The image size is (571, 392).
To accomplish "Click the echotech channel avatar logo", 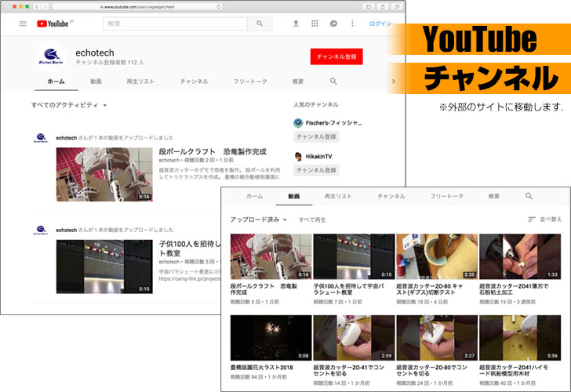I will [x=51, y=57].
